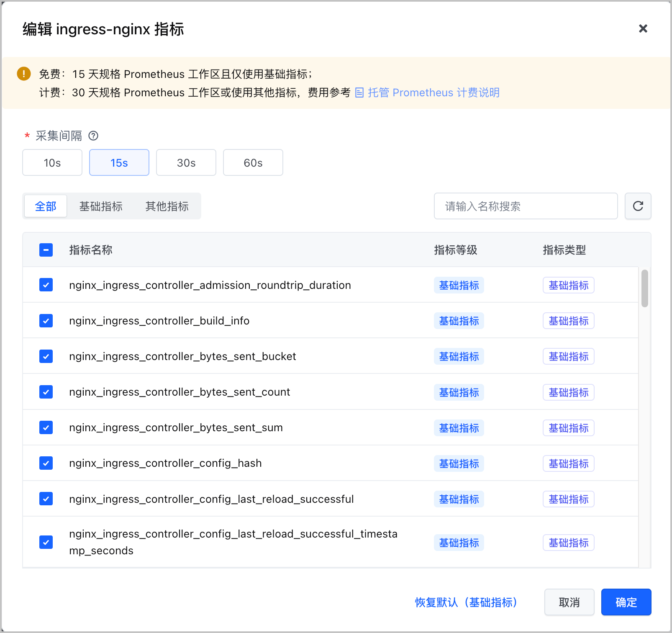The image size is (672, 633).
Task: Uncheck nginx_ingress_controller_admission_roundtrip_duration
Action: click(x=46, y=285)
